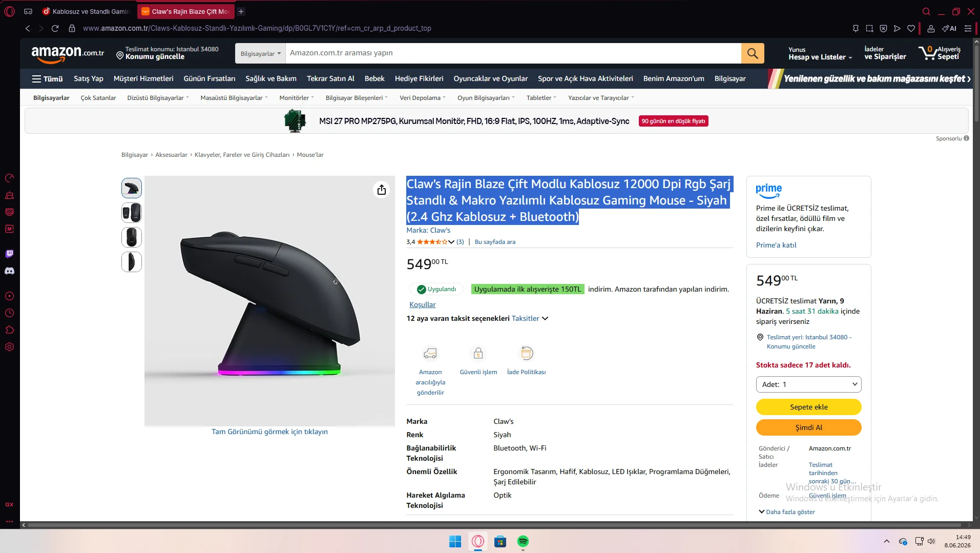The image size is (980, 553).
Task: Open Hediye Fikirleri menu item
Action: [x=419, y=79]
